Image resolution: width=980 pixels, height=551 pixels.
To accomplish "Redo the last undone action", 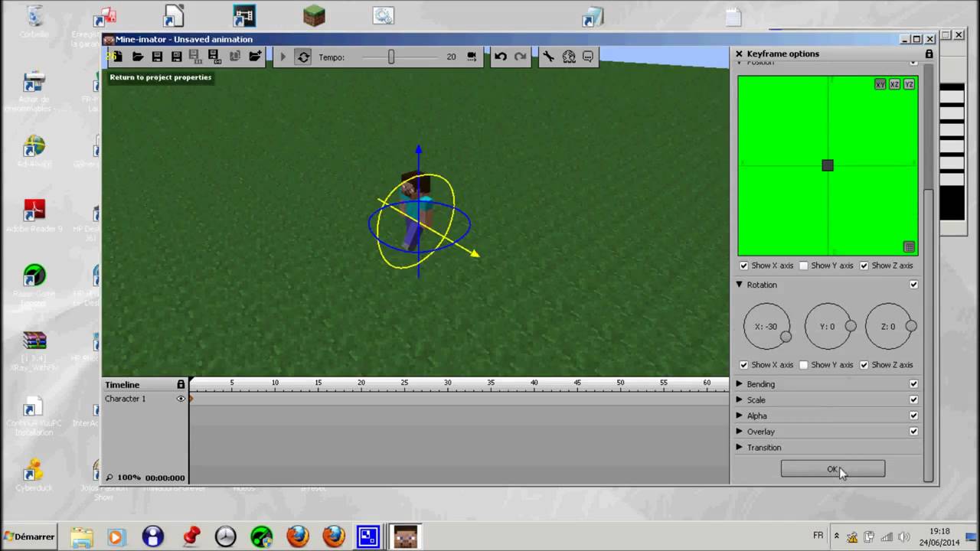I will coord(521,57).
